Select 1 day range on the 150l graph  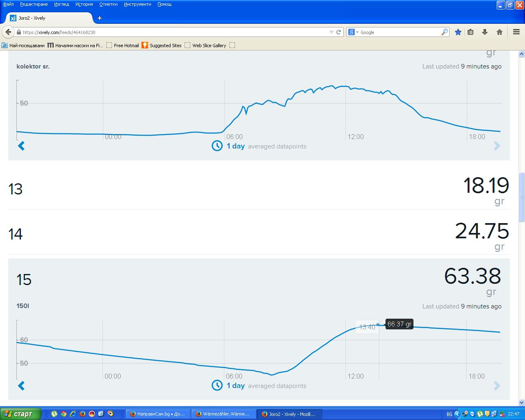click(x=235, y=386)
